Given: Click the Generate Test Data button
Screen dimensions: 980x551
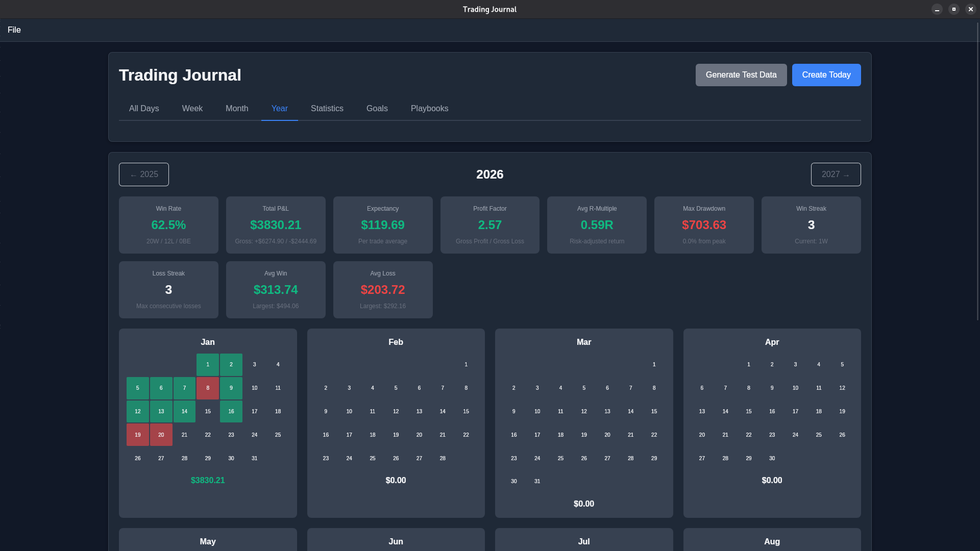Looking at the screenshot, I should 741,75.
